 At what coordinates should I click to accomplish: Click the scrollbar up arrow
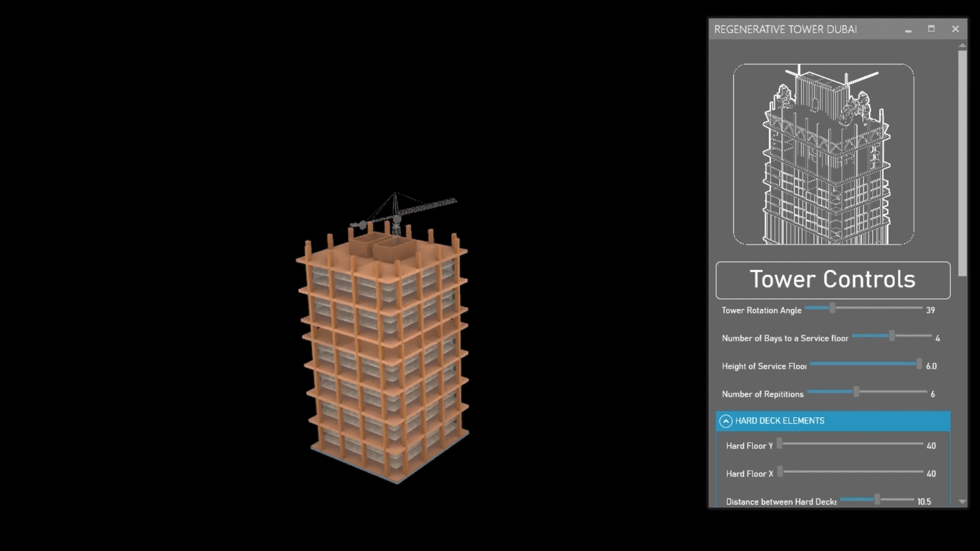click(x=962, y=45)
